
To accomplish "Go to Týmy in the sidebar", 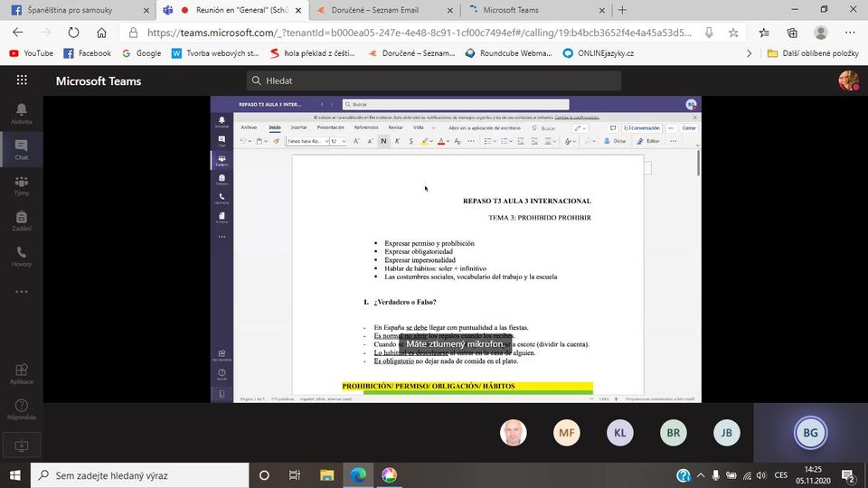I will pyautogui.click(x=22, y=185).
